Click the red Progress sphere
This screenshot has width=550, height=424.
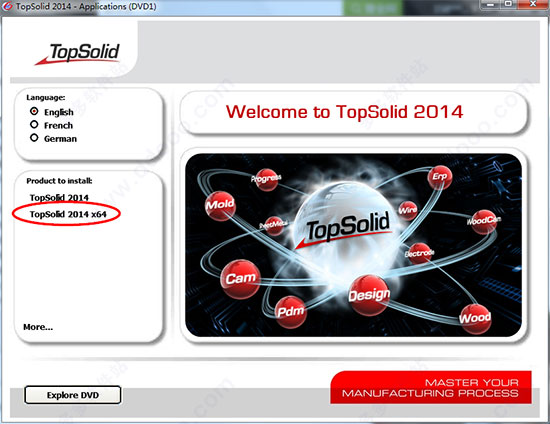[267, 179]
